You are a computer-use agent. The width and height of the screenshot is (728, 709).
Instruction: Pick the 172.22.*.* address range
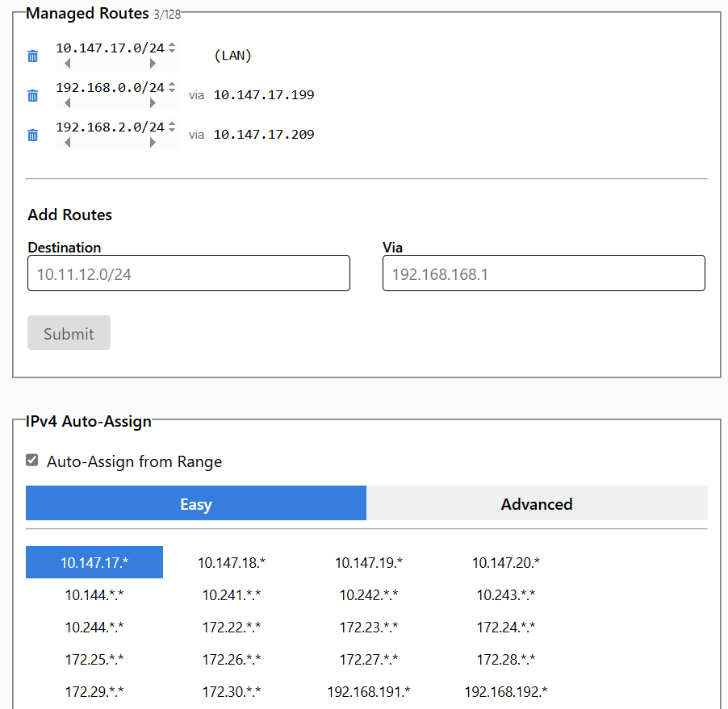232,628
